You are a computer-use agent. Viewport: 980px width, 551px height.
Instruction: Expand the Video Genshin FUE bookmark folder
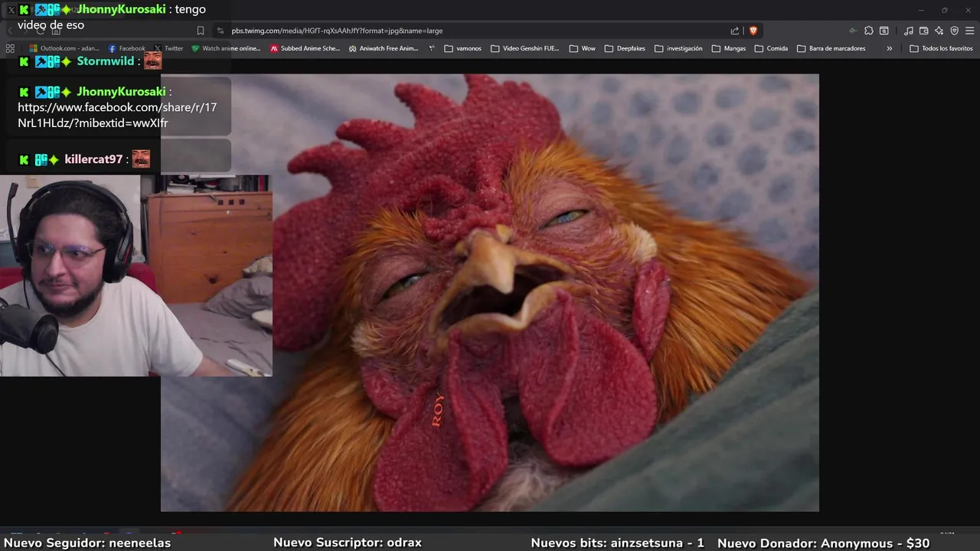tap(525, 48)
